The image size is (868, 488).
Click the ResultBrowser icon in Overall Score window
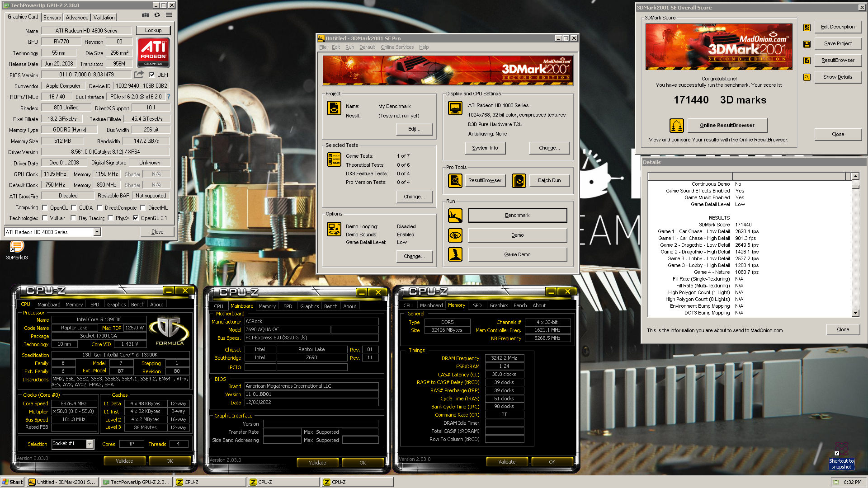(x=807, y=61)
